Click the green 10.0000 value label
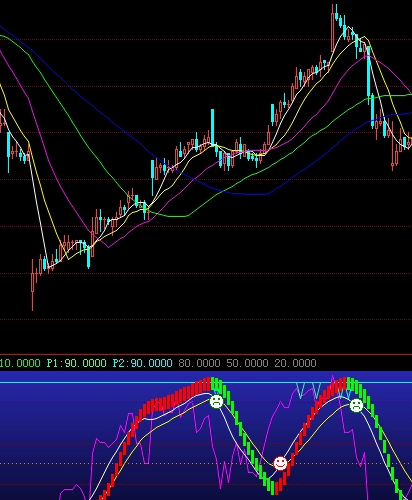412x500 pixels. [20, 363]
